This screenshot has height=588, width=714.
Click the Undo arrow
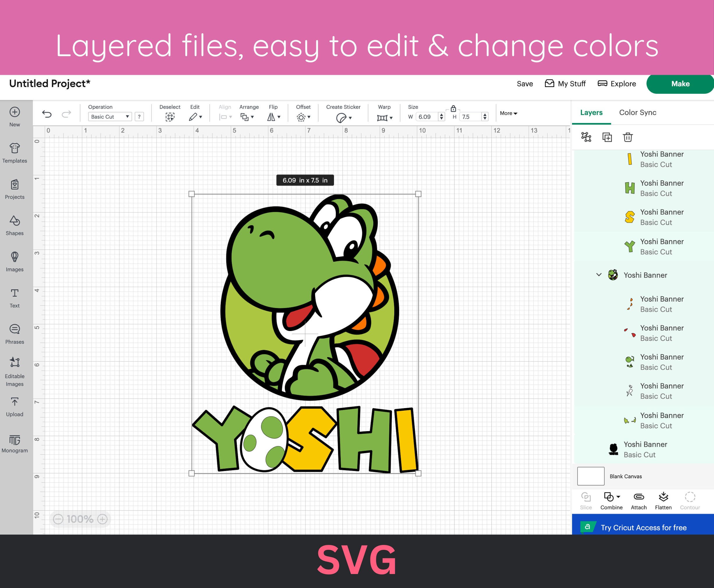pos(47,114)
